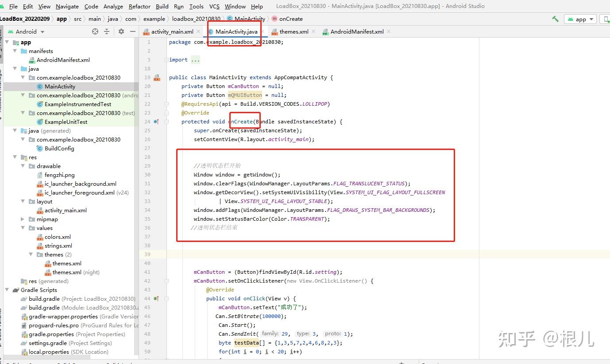Fold the onCreate method at line 24
Viewport: 610px width, 364px height.
(x=167, y=122)
